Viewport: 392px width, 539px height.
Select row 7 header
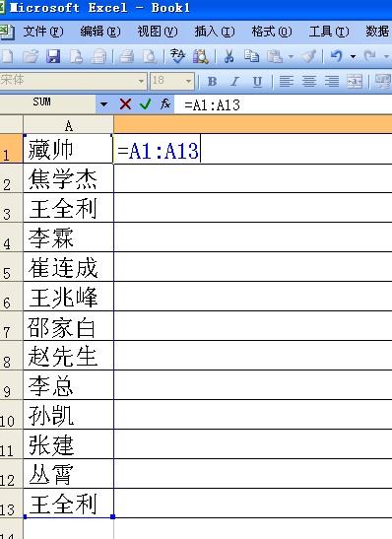click(x=11, y=326)
